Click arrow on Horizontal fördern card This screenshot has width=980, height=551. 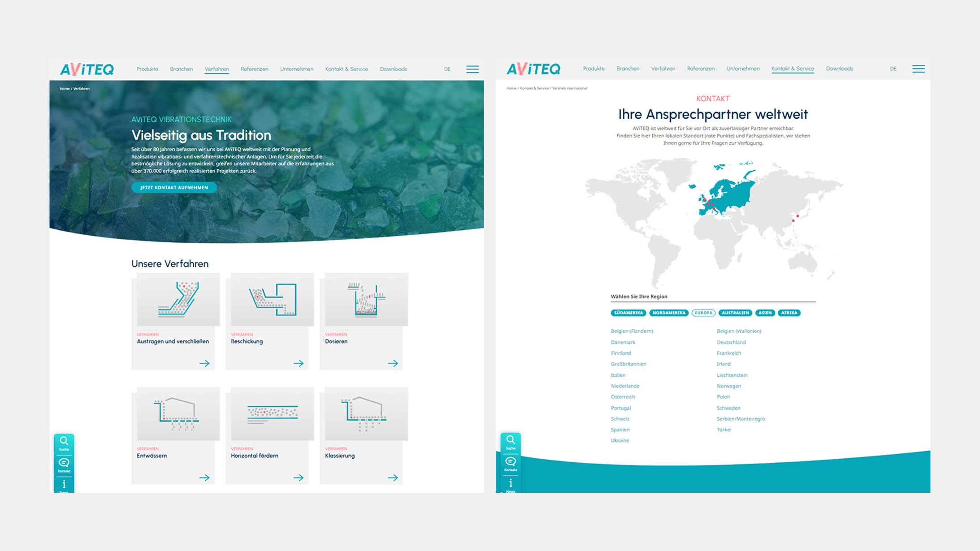(x=299, y=478)
